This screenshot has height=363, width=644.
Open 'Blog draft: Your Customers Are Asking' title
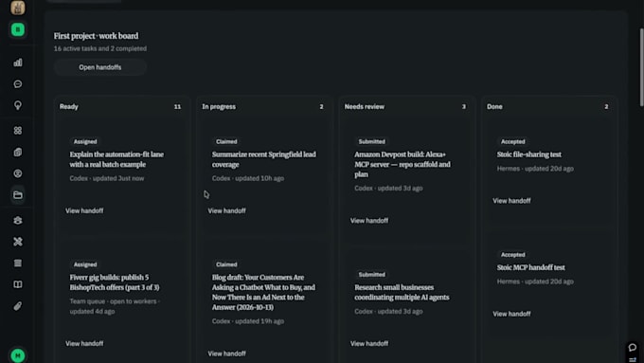263,292
